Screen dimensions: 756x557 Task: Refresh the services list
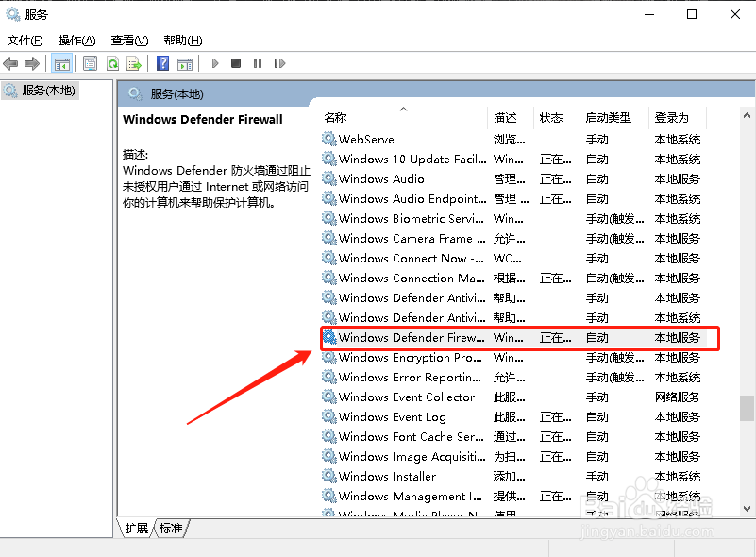click(x=113, y=63)
